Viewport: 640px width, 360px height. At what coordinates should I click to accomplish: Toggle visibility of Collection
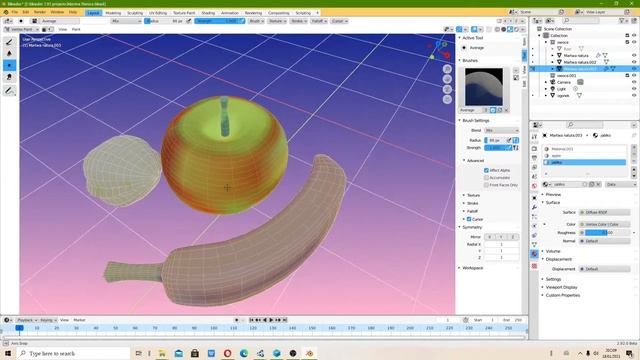click(x=634, y=36)
